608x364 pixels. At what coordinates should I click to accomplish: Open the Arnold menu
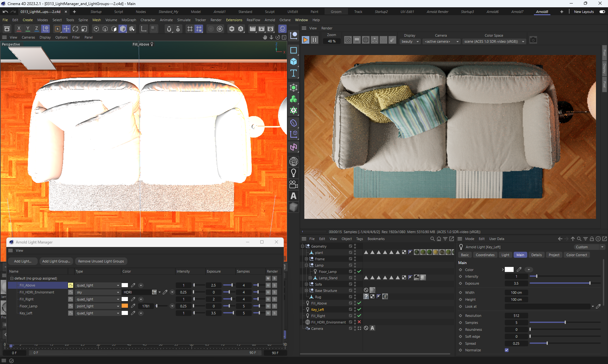coord(270,20)
